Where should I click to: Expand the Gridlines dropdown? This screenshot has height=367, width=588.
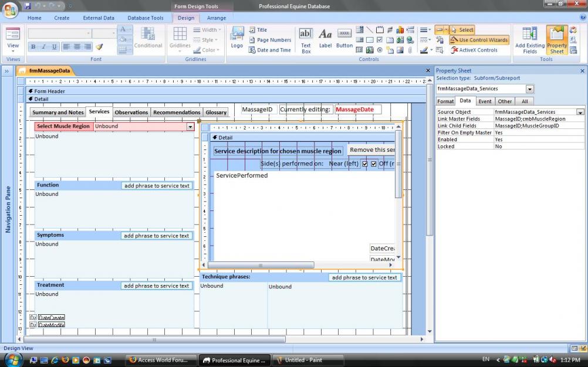[x=180, y=52]
